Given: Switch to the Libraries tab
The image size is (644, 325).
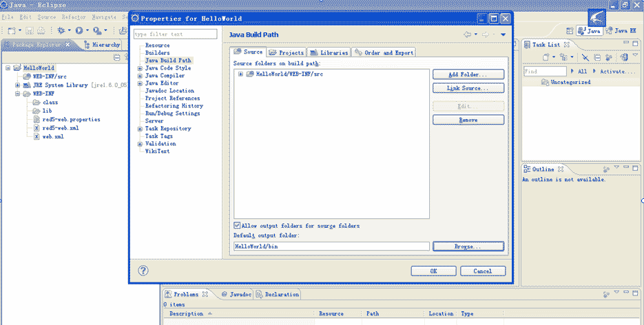Looking at the screenshot, I should [x=329, y=52].
